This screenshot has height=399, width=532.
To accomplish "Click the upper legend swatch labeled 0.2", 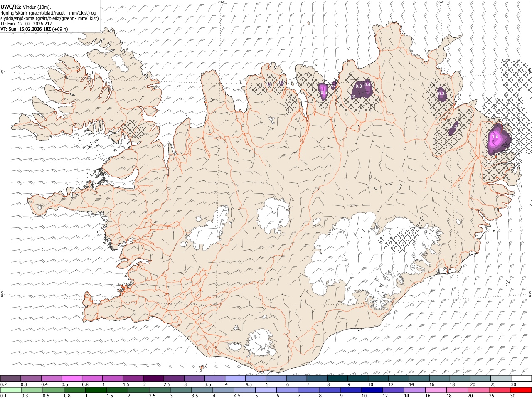I will coord(10,378).
